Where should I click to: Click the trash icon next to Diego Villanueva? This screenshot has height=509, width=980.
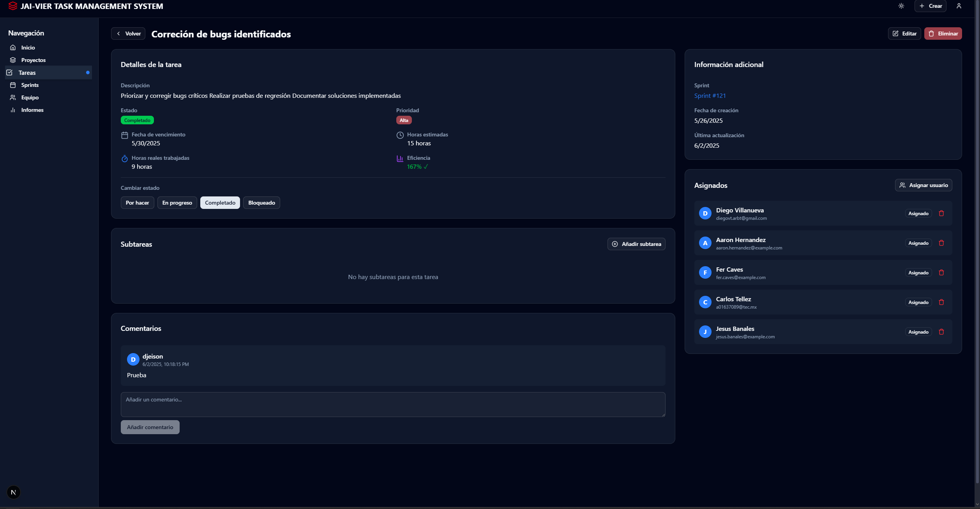pos(941,213)
